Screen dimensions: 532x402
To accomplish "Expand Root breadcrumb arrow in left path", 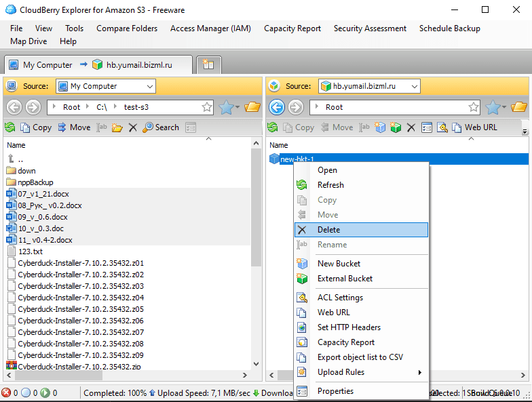I will click(54, 107).
